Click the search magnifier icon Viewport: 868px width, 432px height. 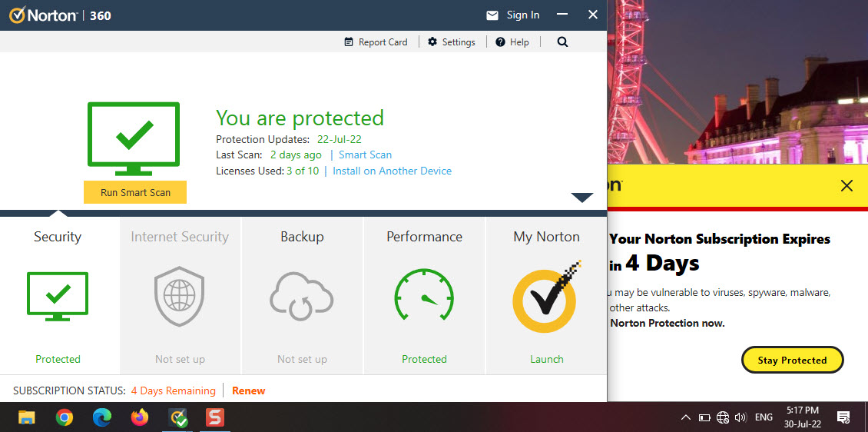click(562, 42)
